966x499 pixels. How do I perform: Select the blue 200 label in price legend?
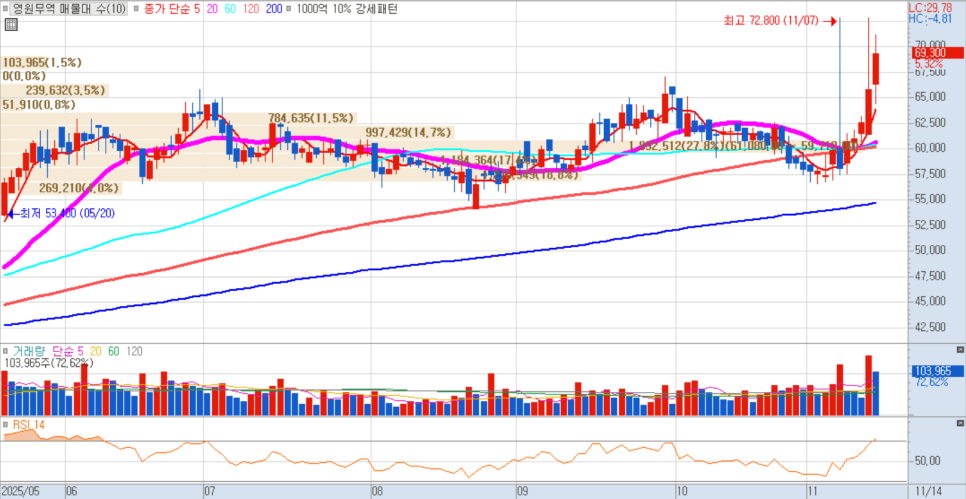coord(275,9)
